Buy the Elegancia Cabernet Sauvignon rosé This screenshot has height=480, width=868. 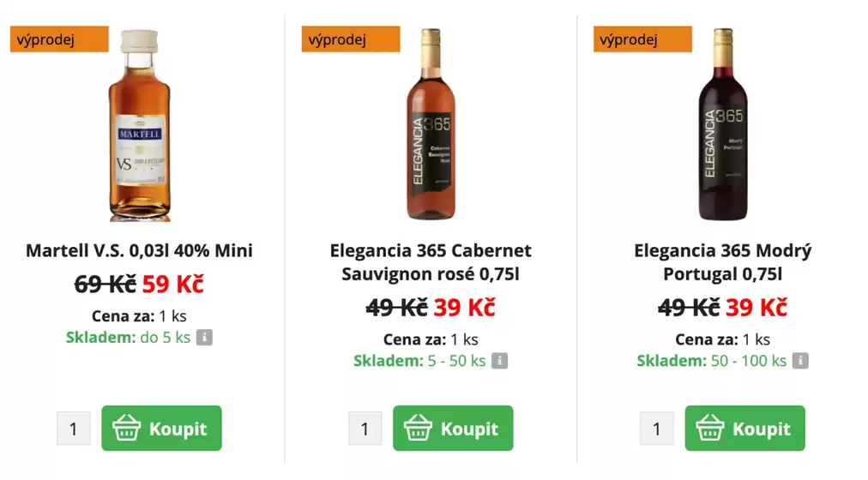tap(453, 429)
